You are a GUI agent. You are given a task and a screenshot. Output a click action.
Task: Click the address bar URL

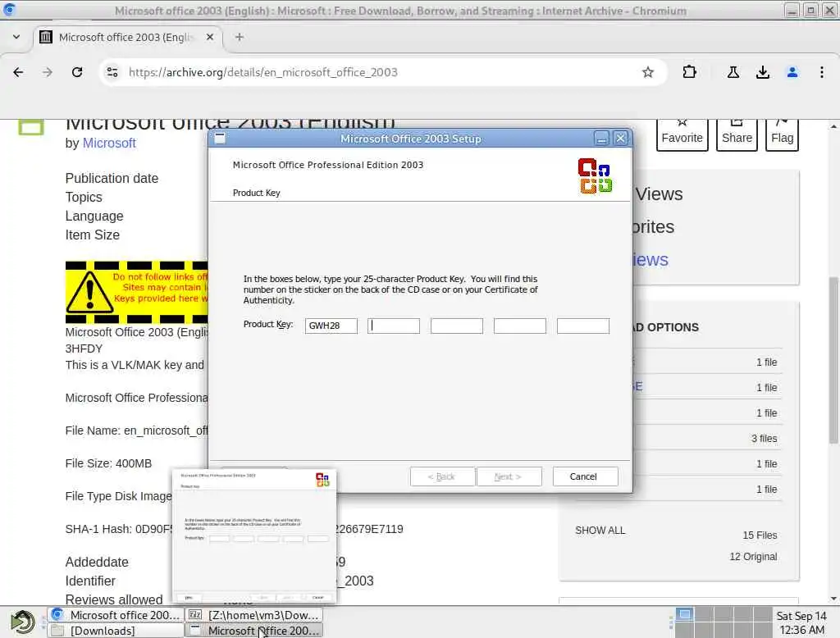click(263, 72)
